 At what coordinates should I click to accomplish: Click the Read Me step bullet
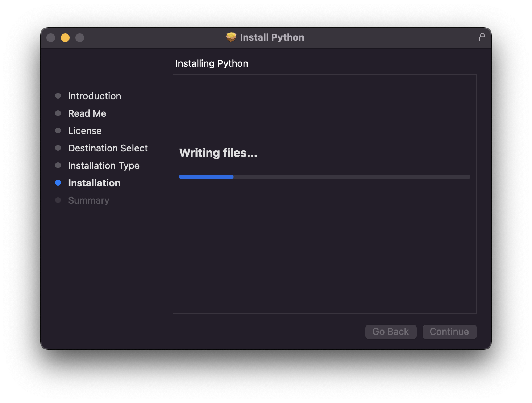point(58,113)
